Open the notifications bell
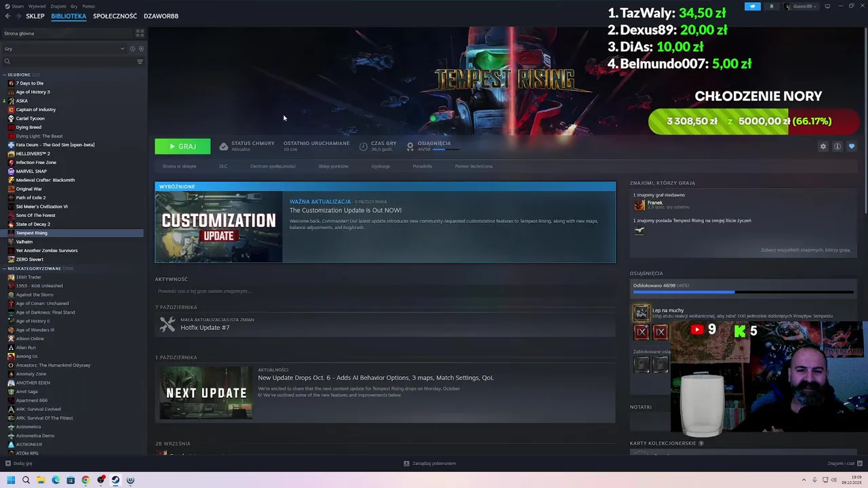The image size is (868, 488). (x=771, y=6)
